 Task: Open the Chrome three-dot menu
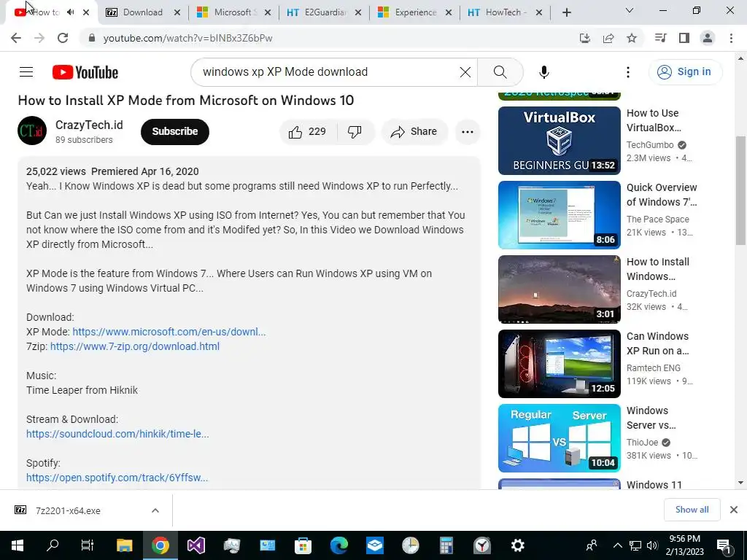pos(731,38)
